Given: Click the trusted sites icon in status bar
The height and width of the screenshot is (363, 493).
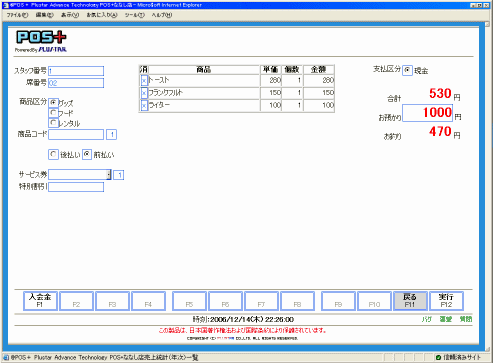Looking at the screenshot, I should 438,357.
